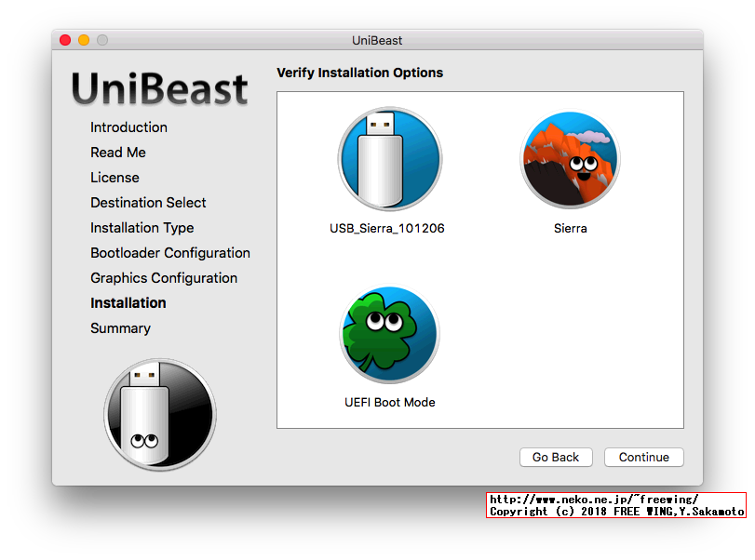Select License from the step list
The height and width of the screenshot is (560, 755).
(115, 177)
